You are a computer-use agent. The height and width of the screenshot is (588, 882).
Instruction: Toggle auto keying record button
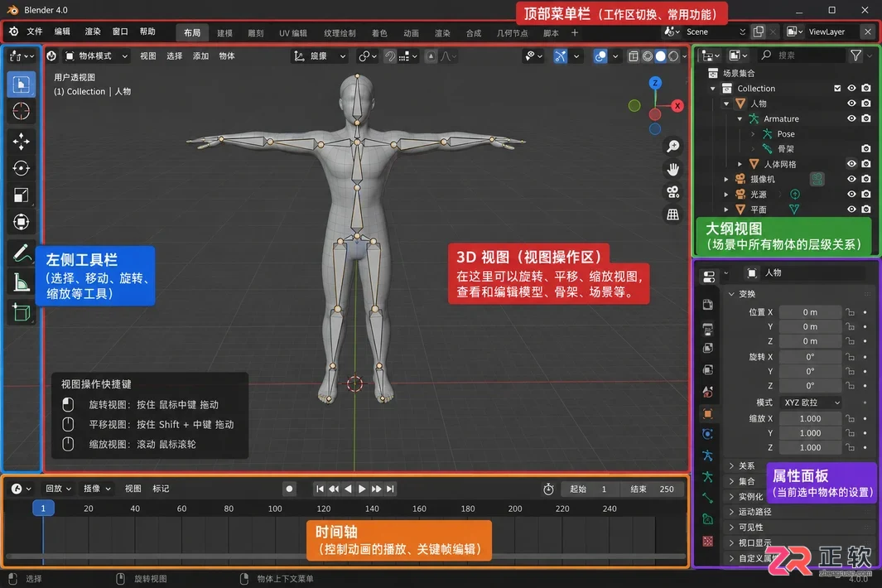[289, 489]
